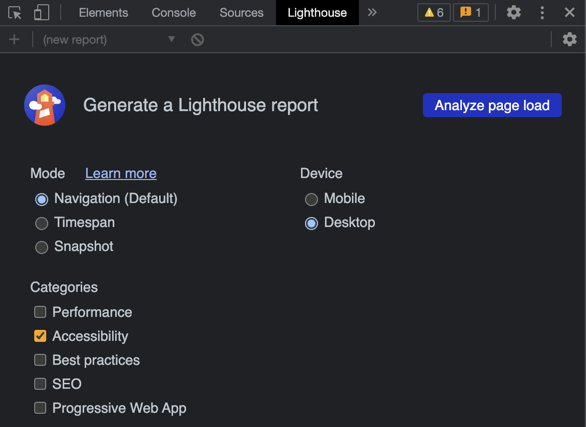The image size is (586, 427).
Task: Select Timespan mode radio button
Action: [41, 223]
